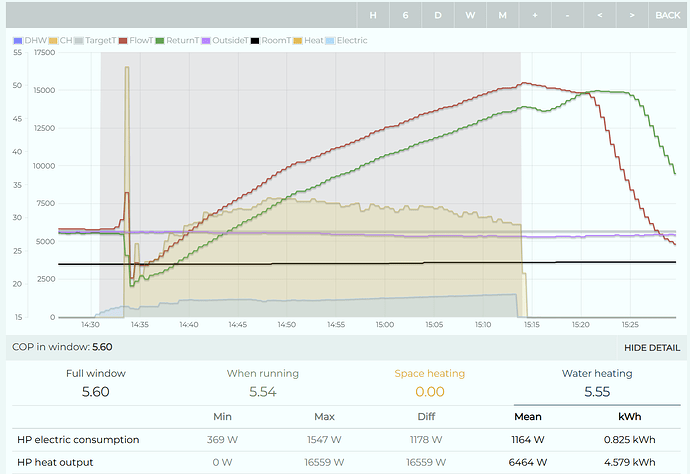Click the OutsideT legend label
690x474 pixels.
tap(230, 40)
